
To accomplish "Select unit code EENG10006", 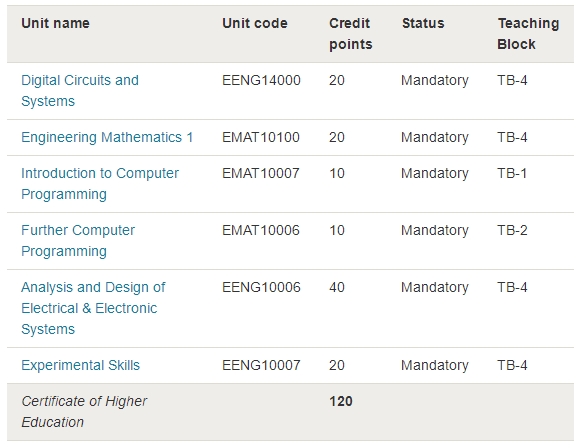I will [261, 287].
